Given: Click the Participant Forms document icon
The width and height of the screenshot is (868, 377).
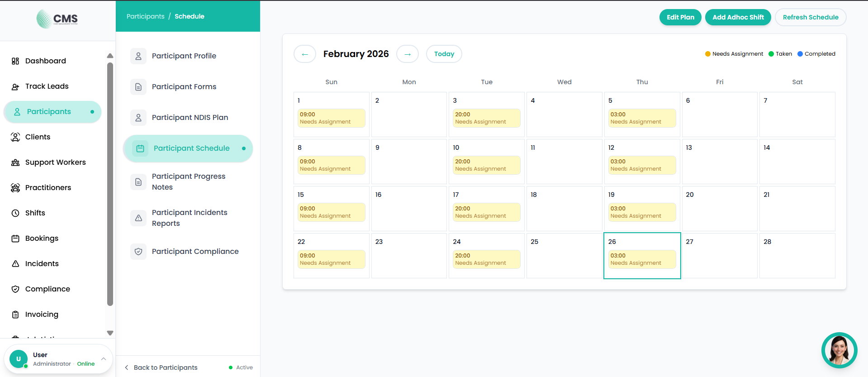Looking at the screenshot, I should tap(138, 87).
